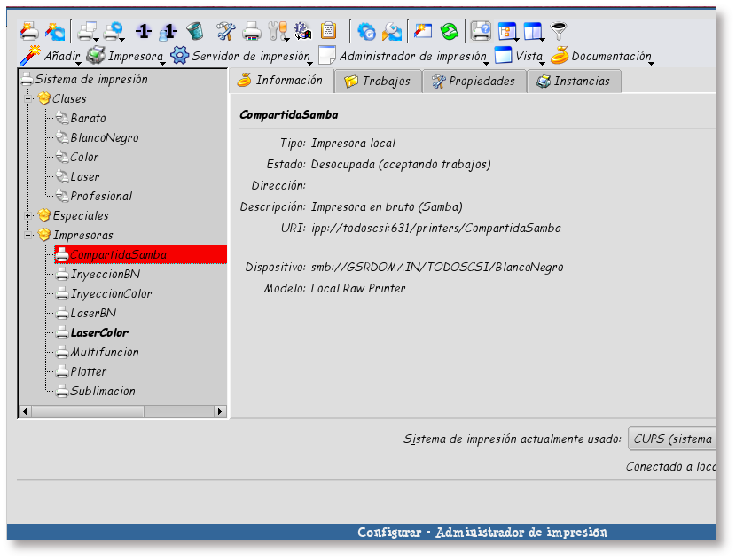Open the Instancias tab

[574, 81]
